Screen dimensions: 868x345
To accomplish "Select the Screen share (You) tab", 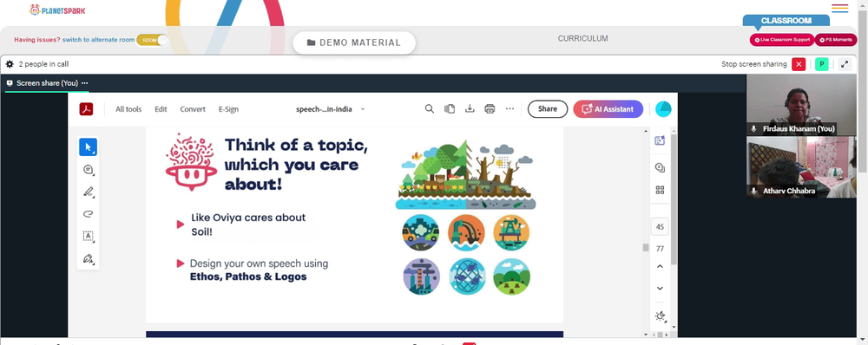I will point(47,83).
